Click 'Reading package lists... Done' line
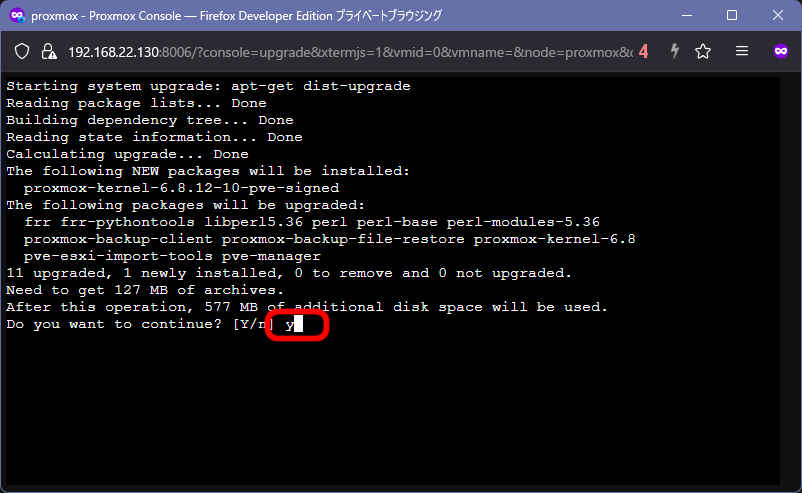802x493 pixels. coord(136,103)
